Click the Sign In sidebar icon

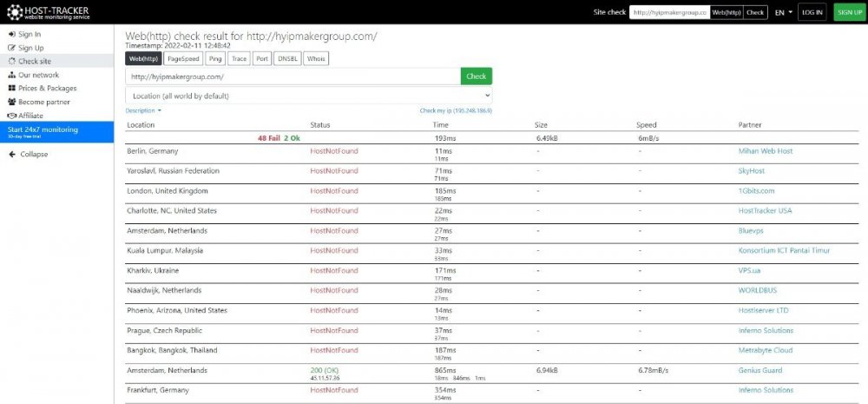(x=11, y=34)
